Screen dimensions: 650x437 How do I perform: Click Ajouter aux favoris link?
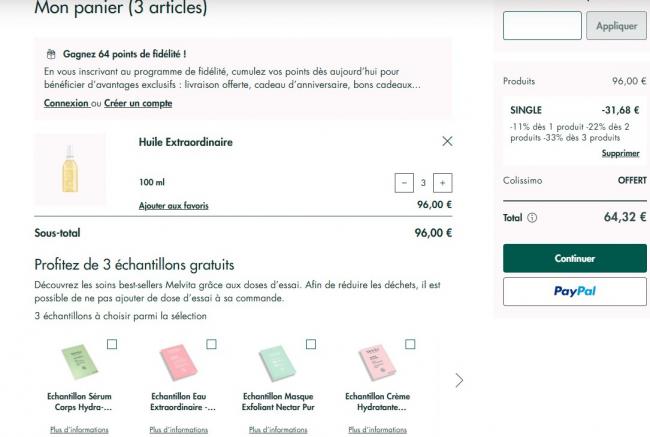174,206
